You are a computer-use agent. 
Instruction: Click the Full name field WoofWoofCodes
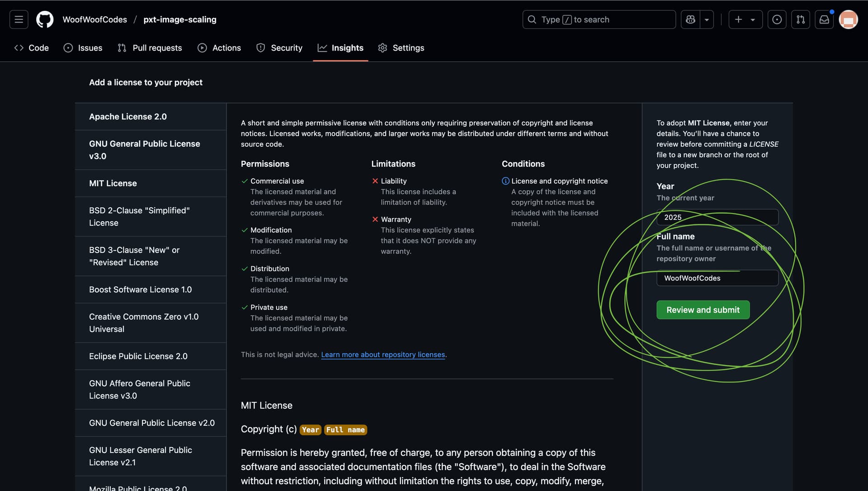(717, 278)
